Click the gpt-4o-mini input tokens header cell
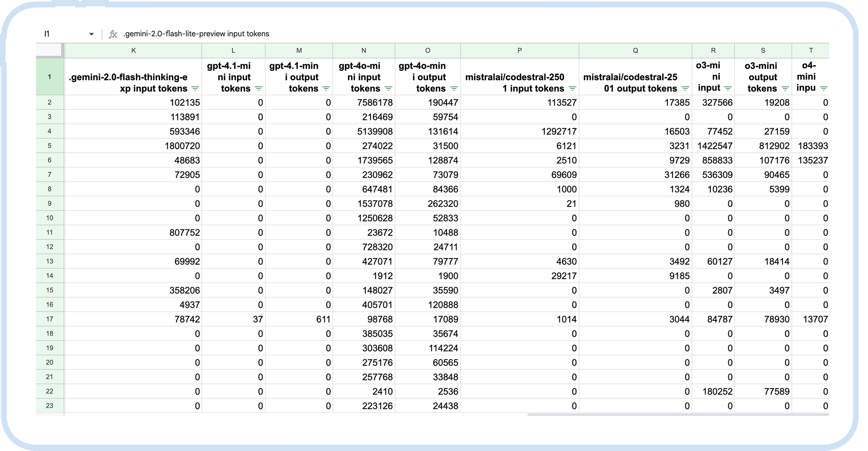This screenshot has width=868, height=451. tap(364, 77)
